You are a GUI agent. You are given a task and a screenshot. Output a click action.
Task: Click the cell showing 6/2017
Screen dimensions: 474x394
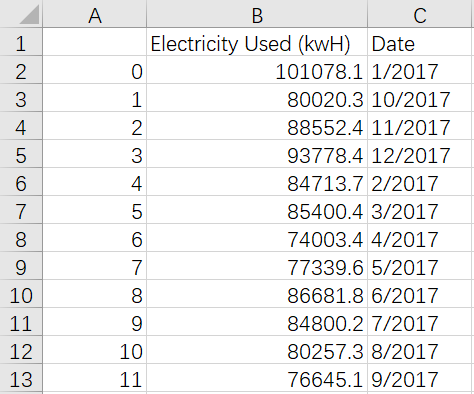[x=420, y=294]
